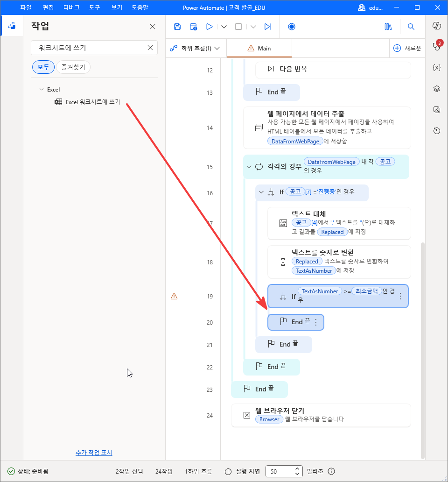This screenshot has height=482, width=448.
Task: Click the DataFromWebPage variable in line 14
Action: click(295, 142)
